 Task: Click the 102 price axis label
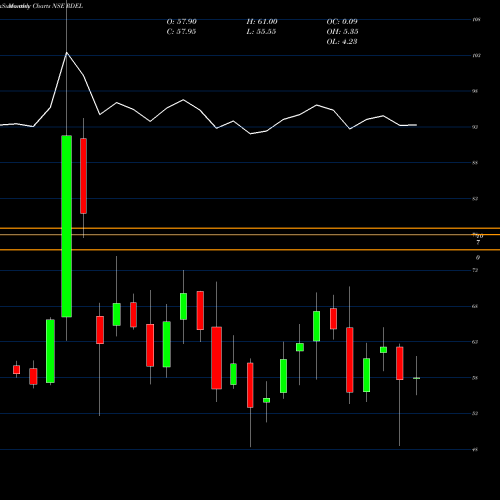coord(476,55)
